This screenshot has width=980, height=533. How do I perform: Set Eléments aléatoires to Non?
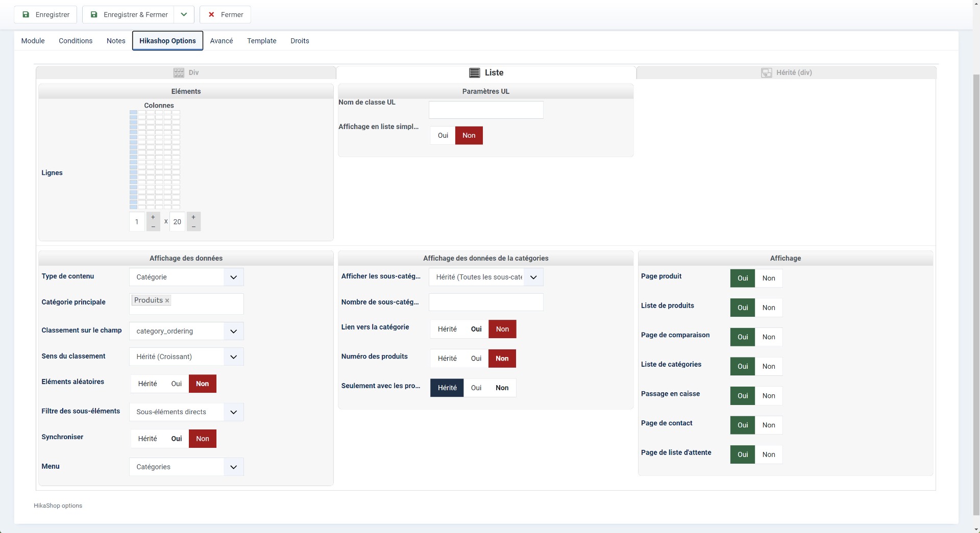tap(203, 384)
